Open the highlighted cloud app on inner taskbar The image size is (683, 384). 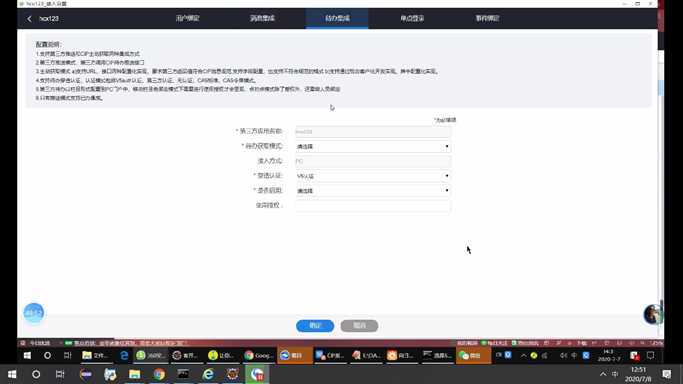[295, 356]
